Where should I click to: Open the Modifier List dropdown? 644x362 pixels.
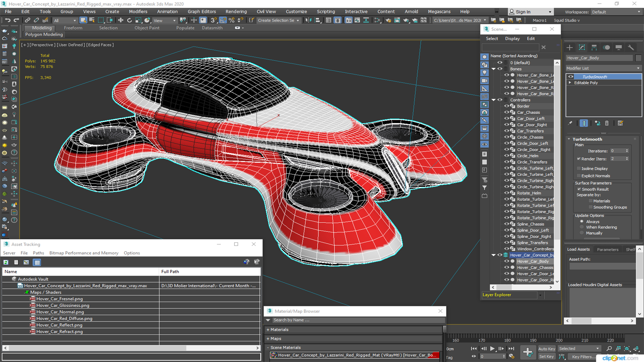coord(603,68)
